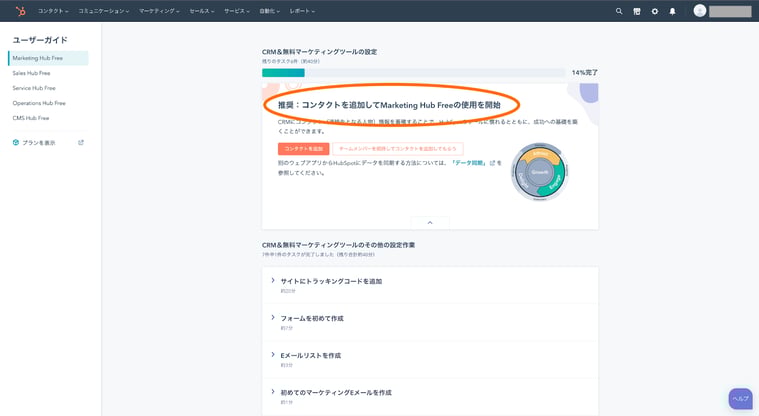Open the レポート menu
Viewport: 759px width, 416px height.
coord(302,11)
